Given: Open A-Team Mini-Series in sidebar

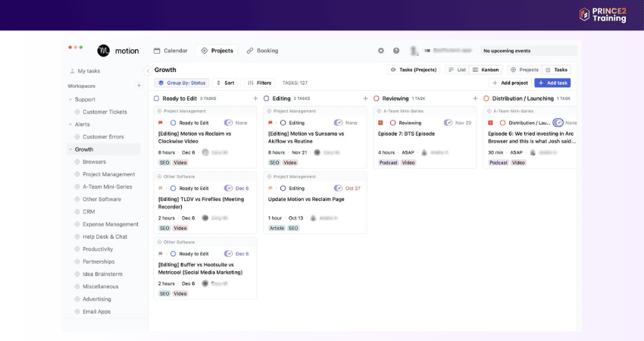Looking at the screenshot, I should click(x=107, y=186).
